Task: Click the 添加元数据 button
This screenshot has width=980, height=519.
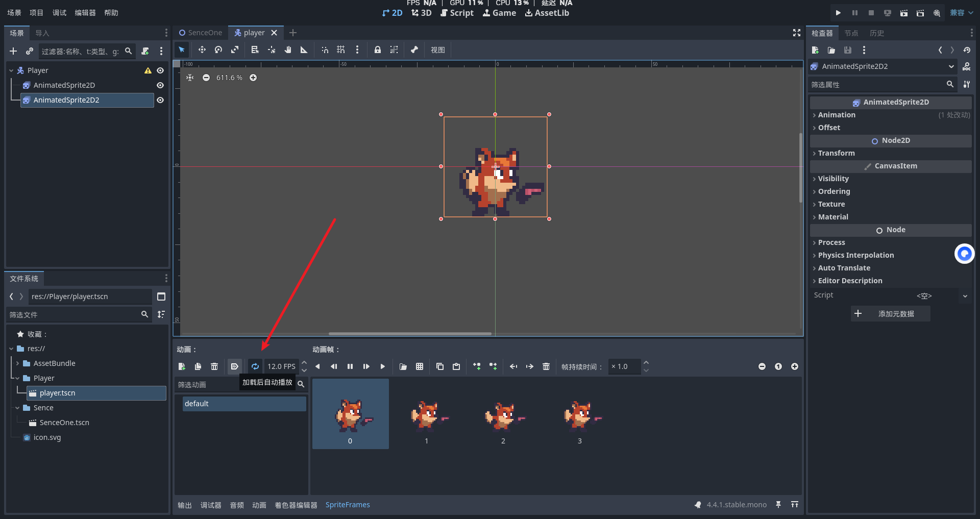Action: tap(890, 314)
